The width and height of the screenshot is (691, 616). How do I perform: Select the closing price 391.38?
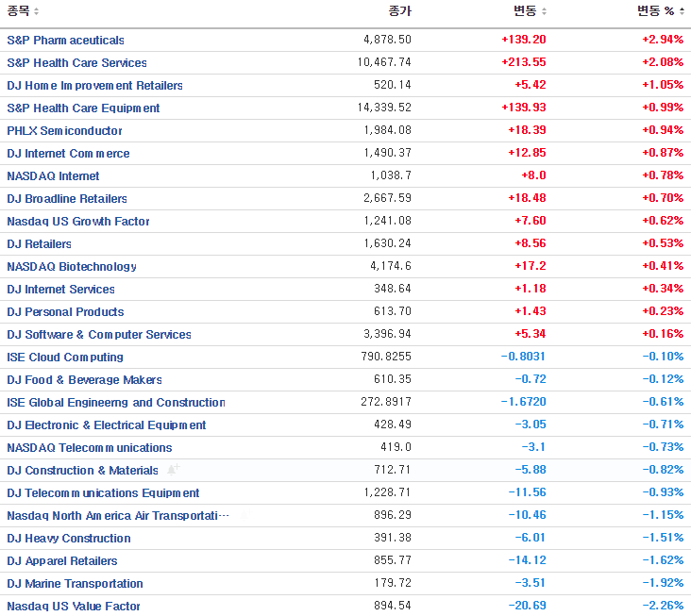tap(393, 538)
